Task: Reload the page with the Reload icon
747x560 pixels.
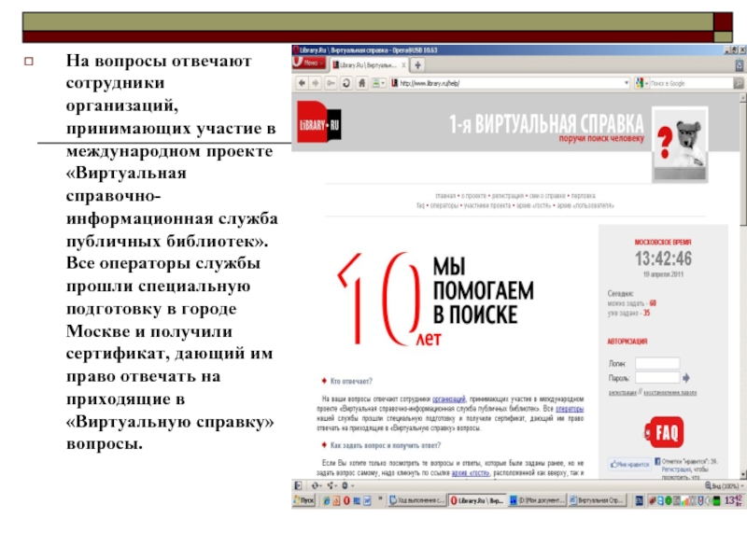Action: tap(346, 83)
